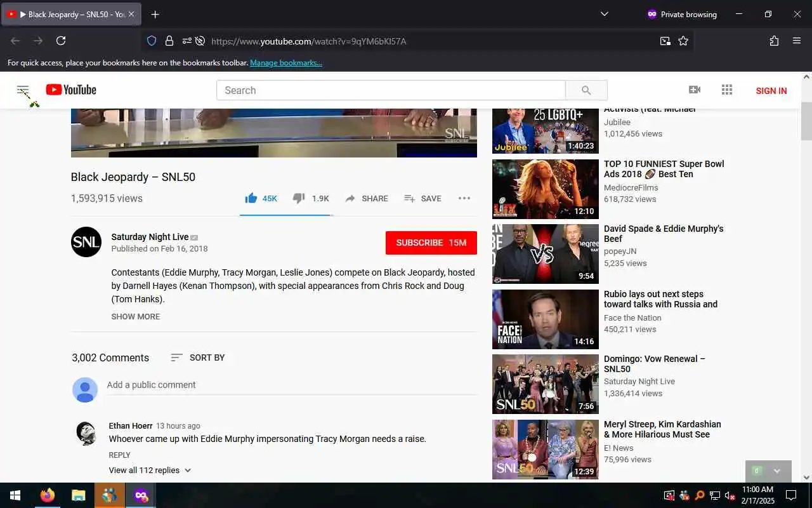Click in the YouTube search field
The width and height of the screenshot is (812, 508).
pyautogui.click(x=391, y=90)
